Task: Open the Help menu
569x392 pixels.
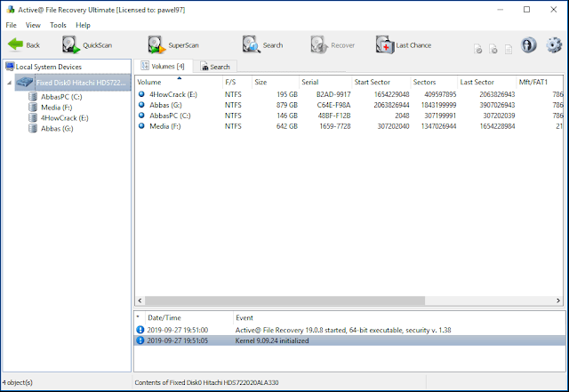Action: point(83,25)
